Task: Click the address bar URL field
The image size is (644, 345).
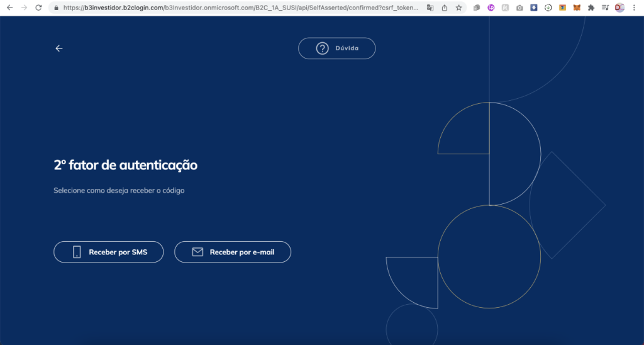Action: pyautogui.click(x=239, y=8)
